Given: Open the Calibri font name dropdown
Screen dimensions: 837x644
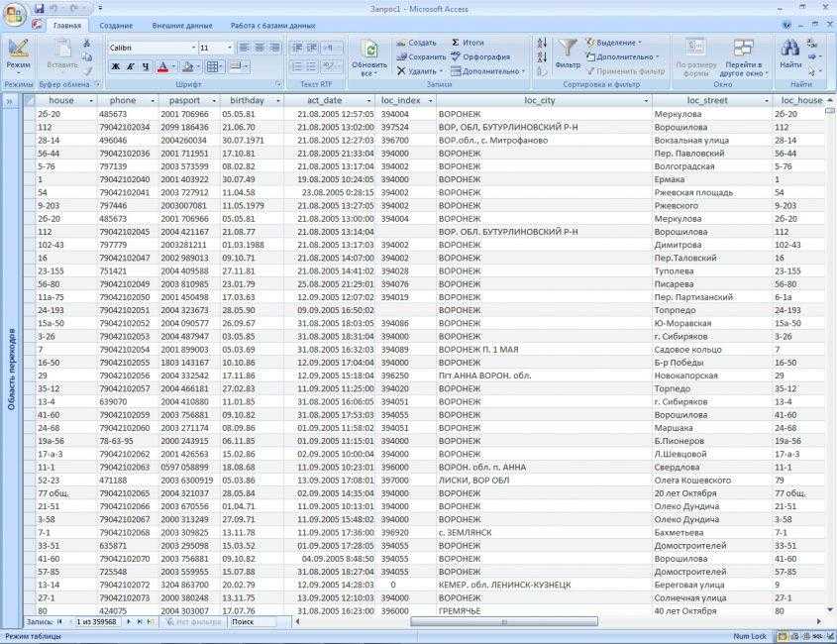Looking at the screenshot, I should pos(193,48).
